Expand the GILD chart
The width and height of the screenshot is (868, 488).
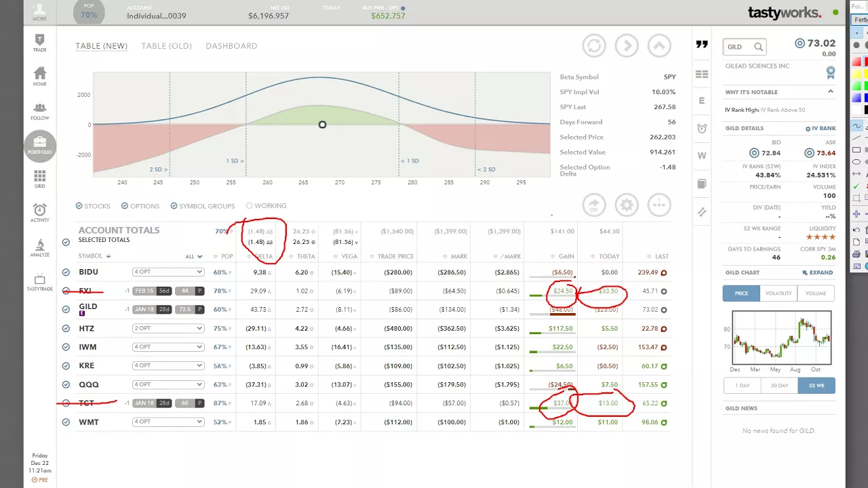818,272
